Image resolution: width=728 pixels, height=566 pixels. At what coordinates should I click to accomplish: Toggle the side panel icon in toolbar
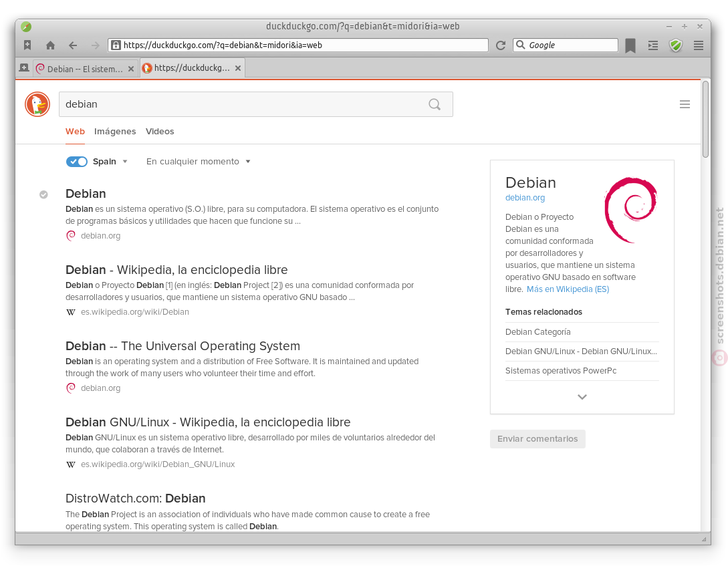click(x=652, y=45)
